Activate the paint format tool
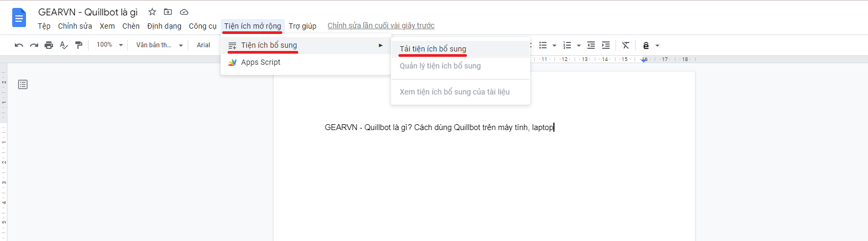 [x=79, y=45]
